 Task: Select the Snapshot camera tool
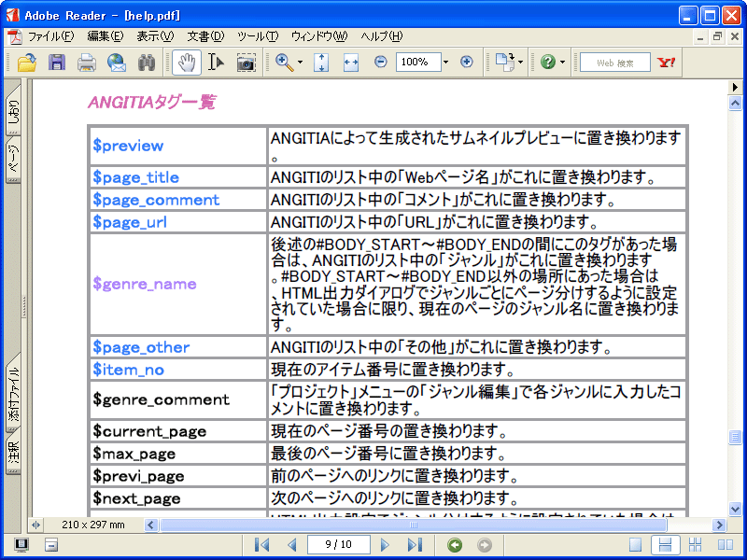coord(246,63)
